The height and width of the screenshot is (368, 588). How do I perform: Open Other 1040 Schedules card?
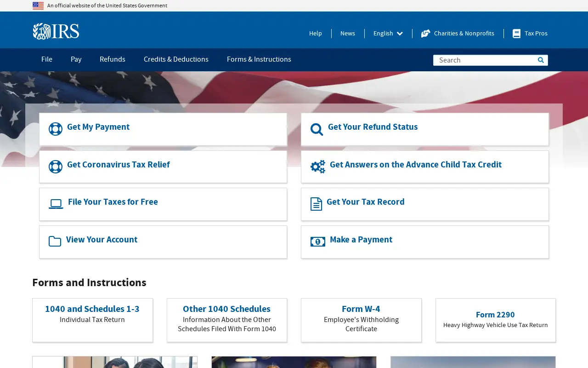click(x=227, y=320)
